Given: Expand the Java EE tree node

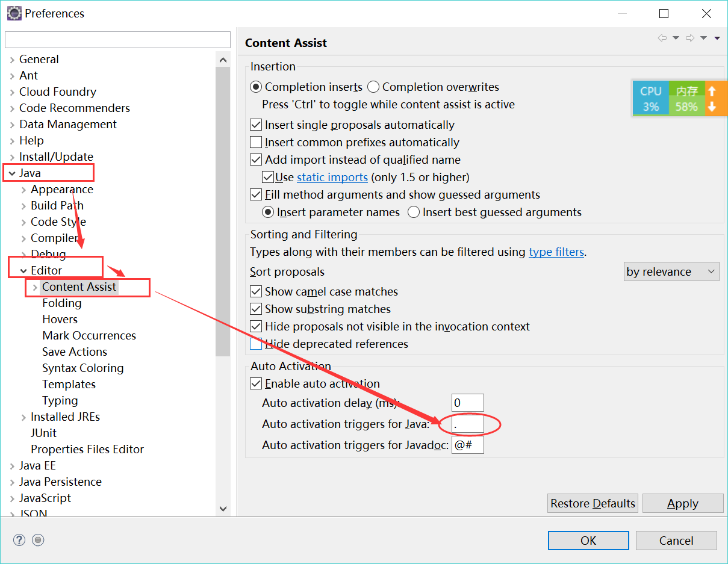Looking at the screenshot, I should click(13, 466).
